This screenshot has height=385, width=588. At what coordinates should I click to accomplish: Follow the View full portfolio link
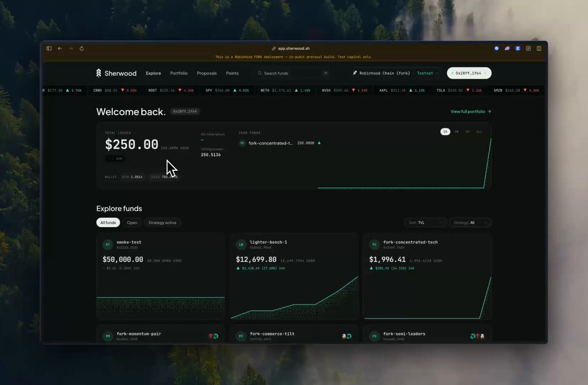click(471, 111)
